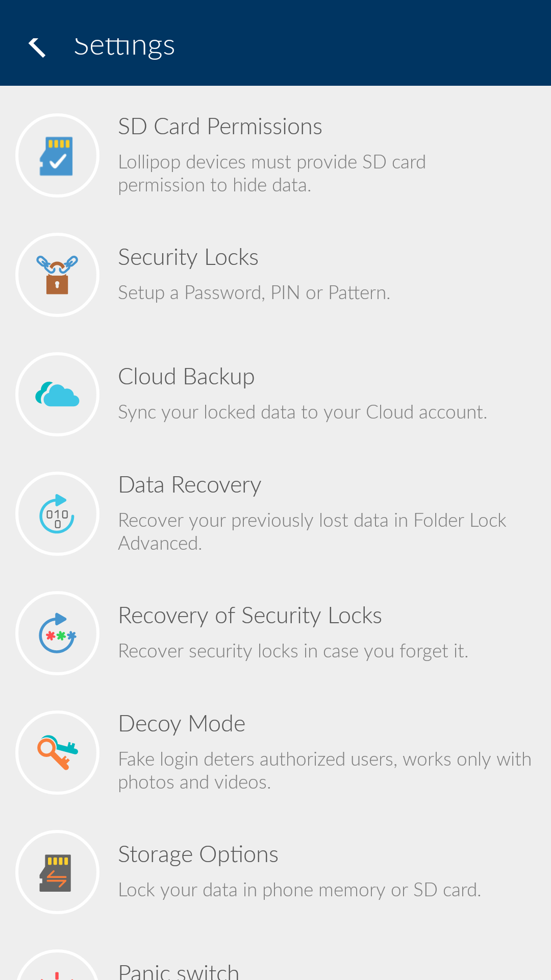Viewport: 551px width, 980px height.
Task: Tap the Recovery of Security Locks icon
Action: point(57,633)
